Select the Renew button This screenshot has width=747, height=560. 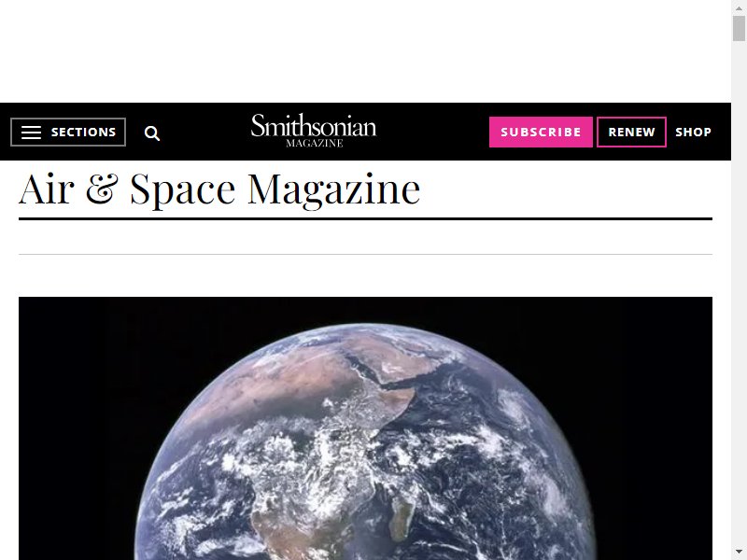(x=631, y=132)
